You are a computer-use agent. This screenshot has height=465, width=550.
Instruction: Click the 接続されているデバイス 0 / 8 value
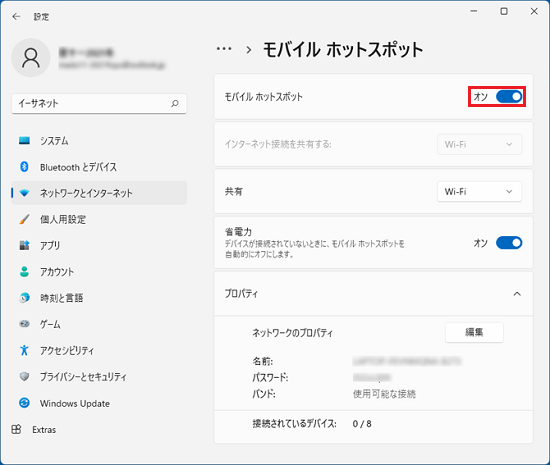pos(362,424)
